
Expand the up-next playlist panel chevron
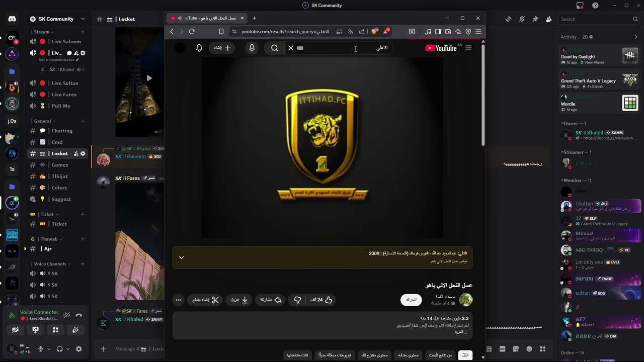pyautogui.click(x=182, y=257)
